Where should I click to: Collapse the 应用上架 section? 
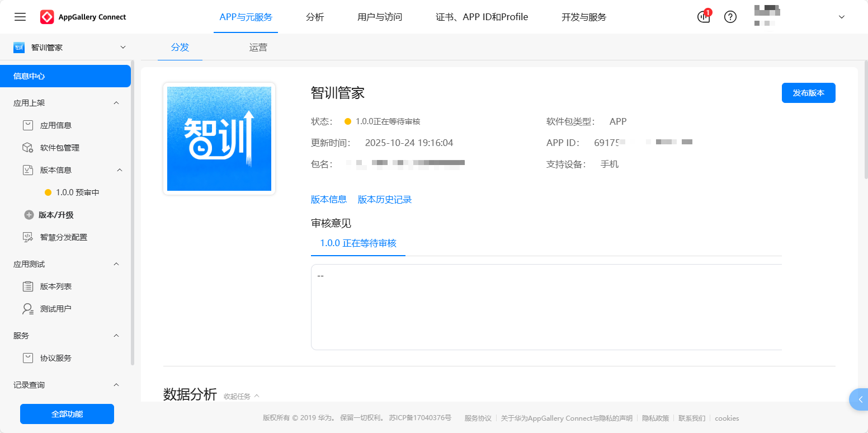(116, 103)
